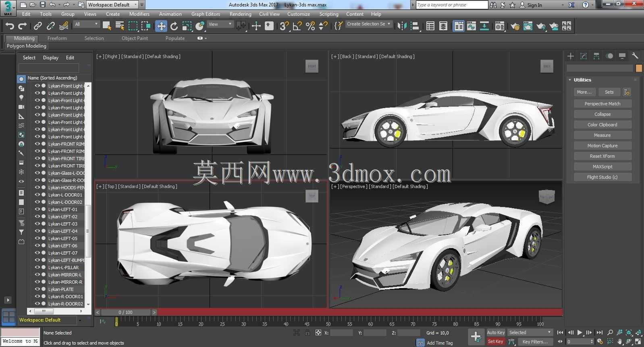Open Select by Name dialog
This screenshot has height=347, width=644.
[120, 26]
